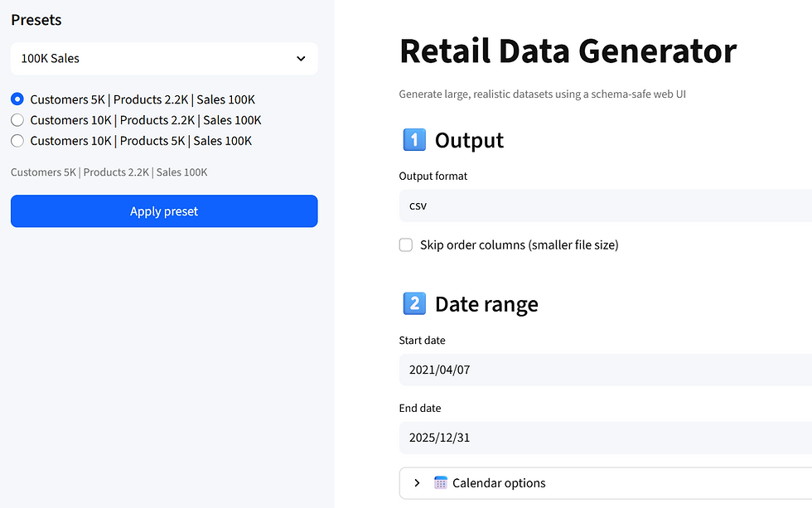Screen dimensions: 812x508
Task: Click the Retail Data Generator title
Action: 568,51
